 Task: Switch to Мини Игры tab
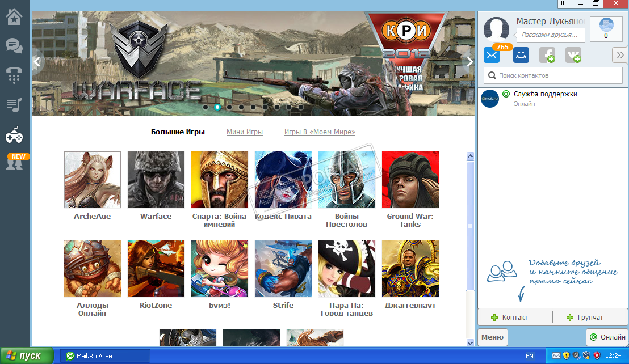pos(244,132)
